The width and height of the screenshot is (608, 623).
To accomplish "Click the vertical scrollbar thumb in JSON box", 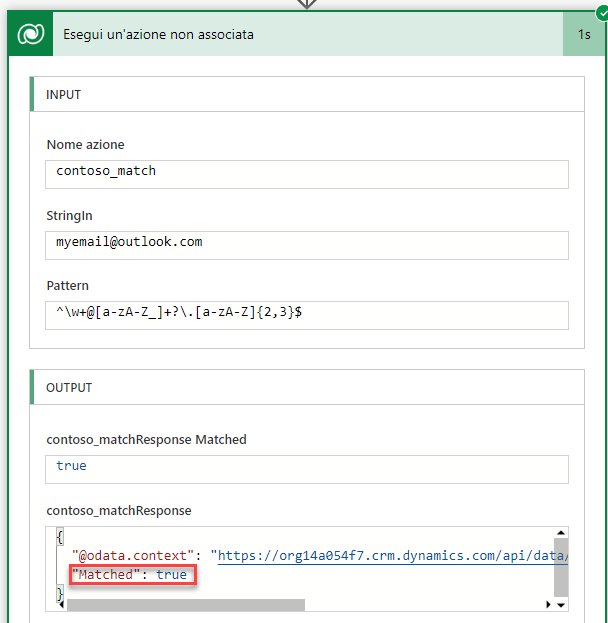I will point(561,567).
